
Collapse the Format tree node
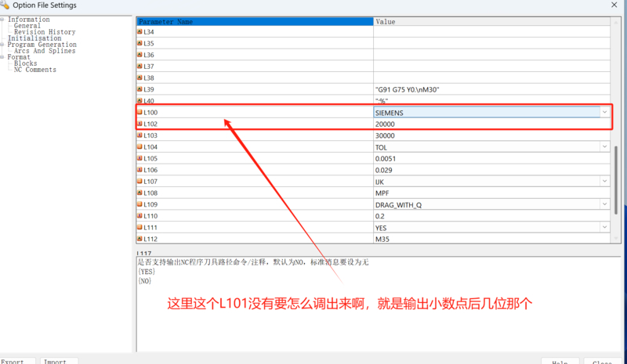(2, 57)
